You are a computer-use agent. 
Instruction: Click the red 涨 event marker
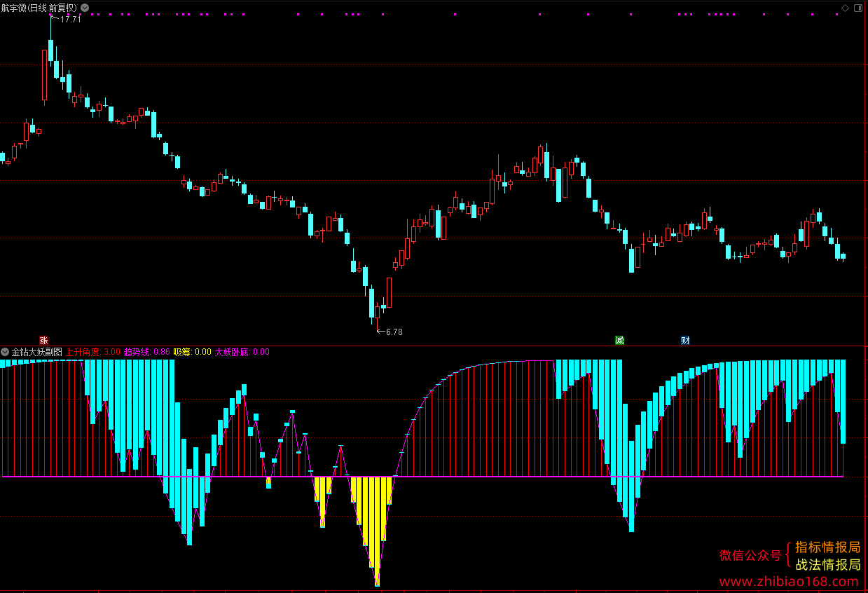point(43,341)
